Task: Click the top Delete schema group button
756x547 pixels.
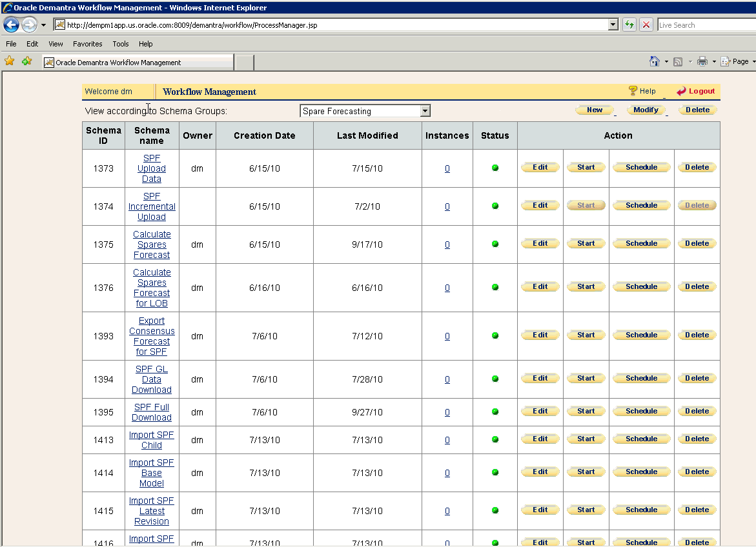Action: pyautogui.click(x=698, y=110)
